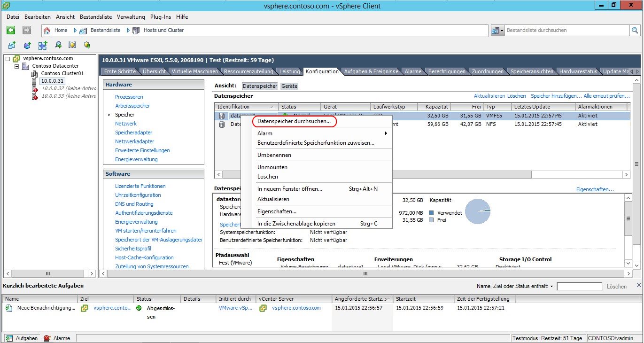Image resolution: width=644 pixels, height=343 pixels.
Task: Click the Speicher hinzufügen... link
Action: click(556, 96)
